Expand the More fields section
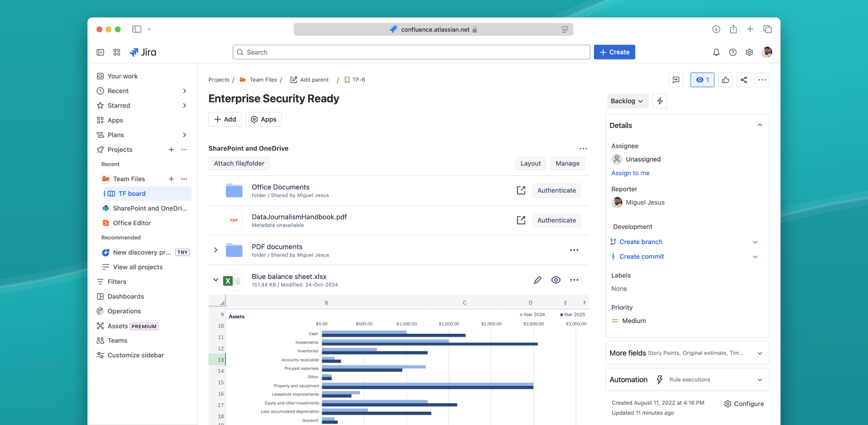 [x=760, y=353]
